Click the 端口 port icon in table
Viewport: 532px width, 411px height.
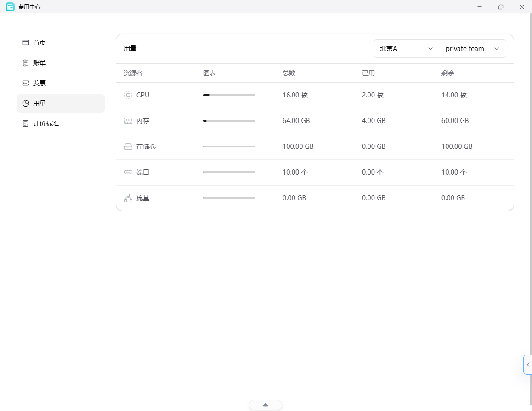128,172
